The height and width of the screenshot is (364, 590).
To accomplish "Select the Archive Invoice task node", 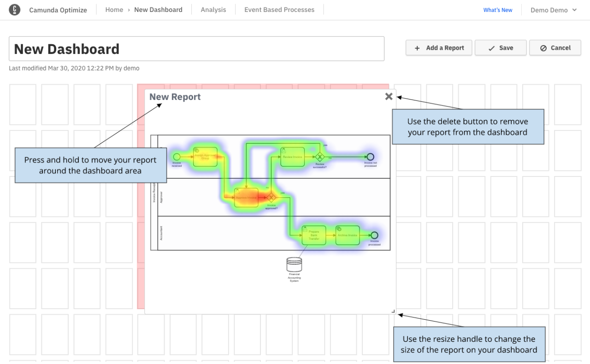I will pos(347,235).
